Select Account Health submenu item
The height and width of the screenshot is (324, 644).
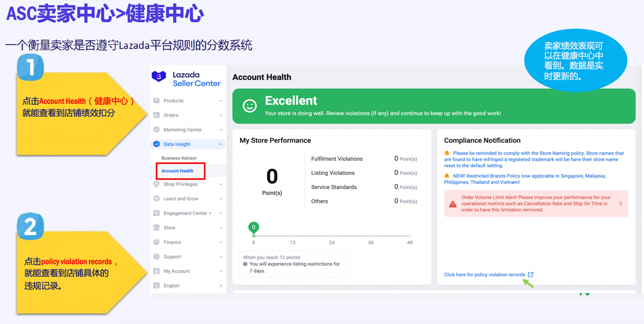(177, 171)
